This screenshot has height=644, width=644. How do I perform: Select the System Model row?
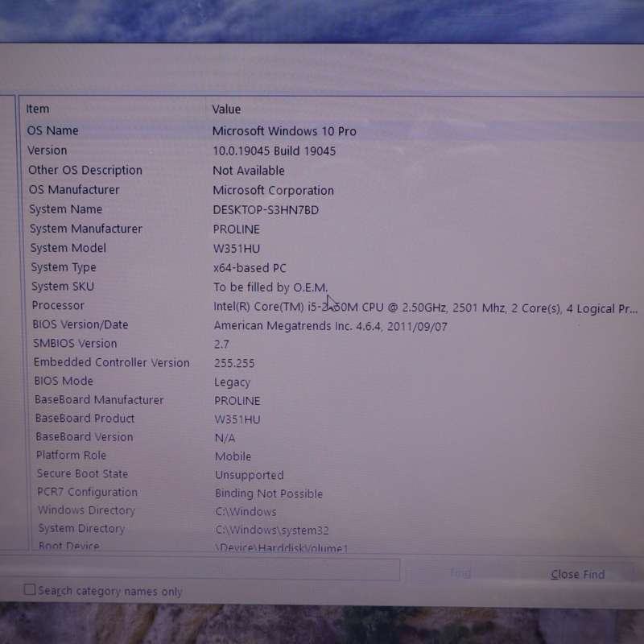(68, 248)
